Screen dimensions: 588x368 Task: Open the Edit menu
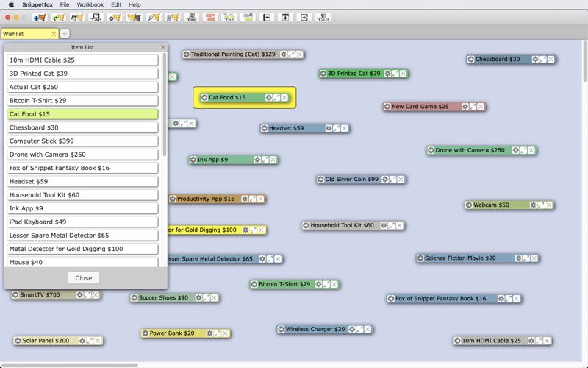click(x=116, y=4)
